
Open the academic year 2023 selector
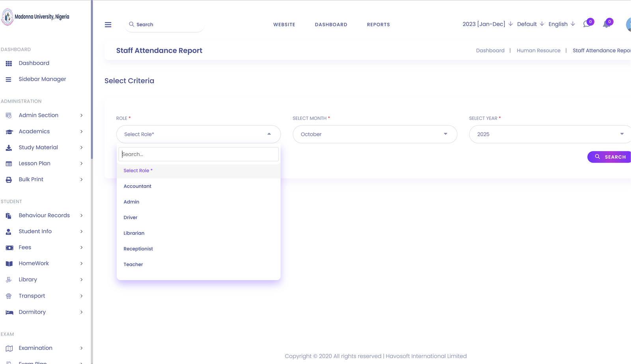(487, 24)
